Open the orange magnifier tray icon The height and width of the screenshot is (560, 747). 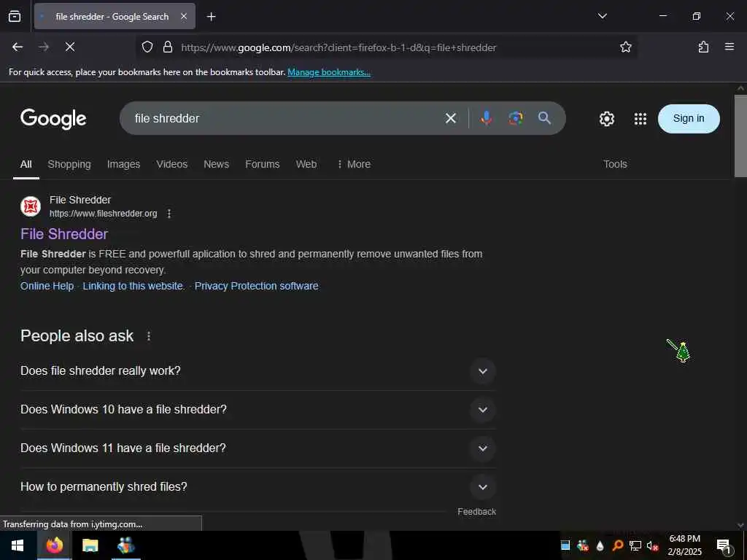[617, 545]
